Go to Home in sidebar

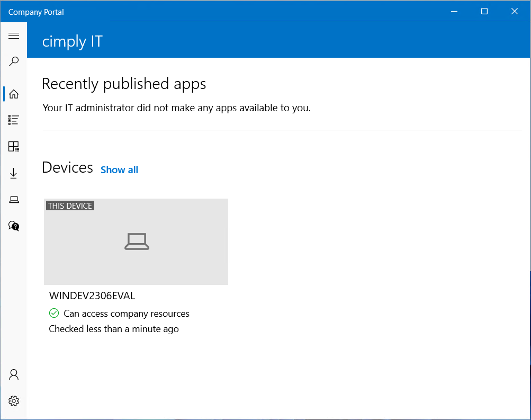(14, 94)
